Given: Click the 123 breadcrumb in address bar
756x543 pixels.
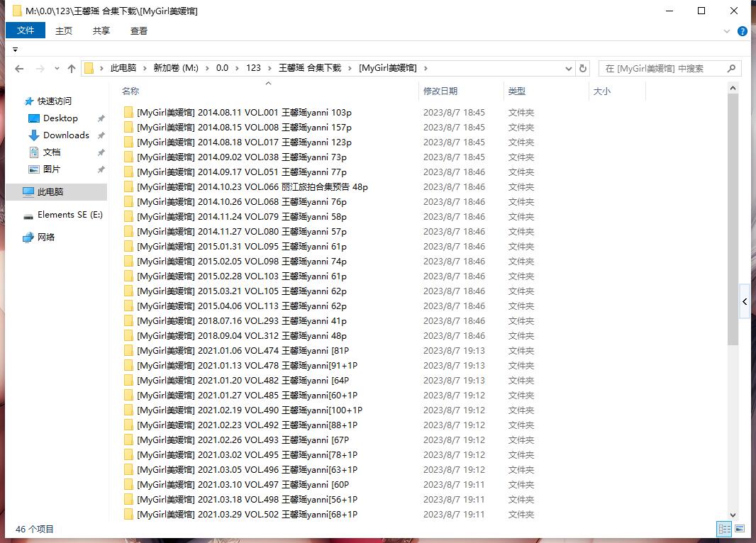Looking at the screenshot, I should 253,68.
